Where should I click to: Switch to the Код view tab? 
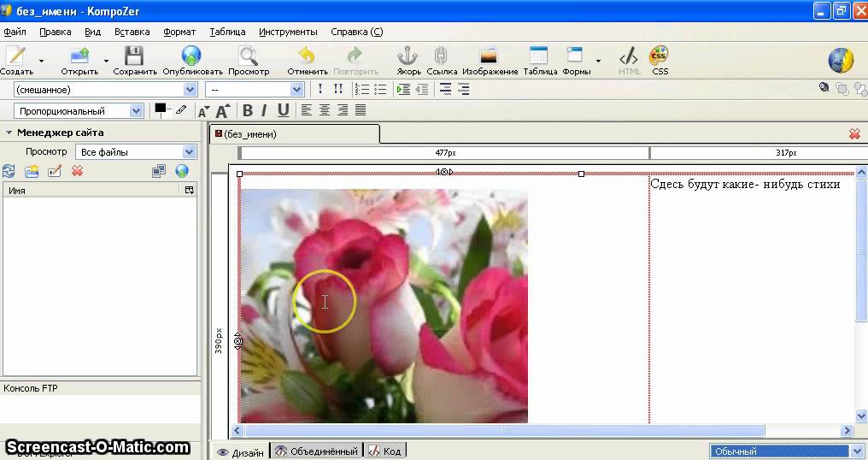[385, 451]
